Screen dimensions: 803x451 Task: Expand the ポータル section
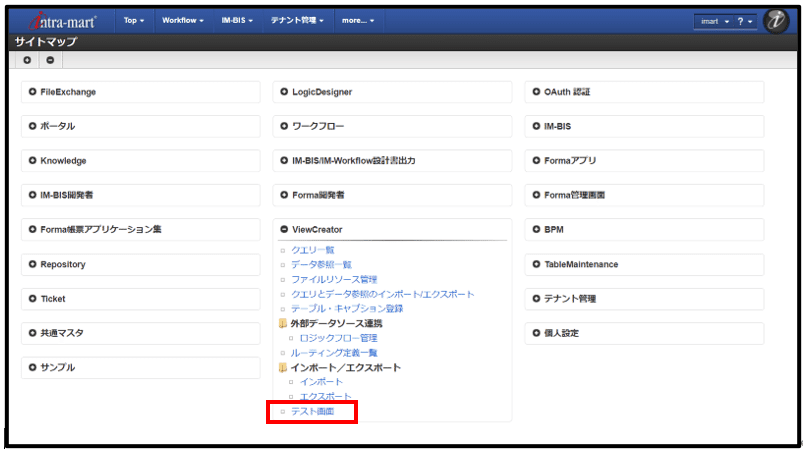pyautogui.click(x=140, y=126)
